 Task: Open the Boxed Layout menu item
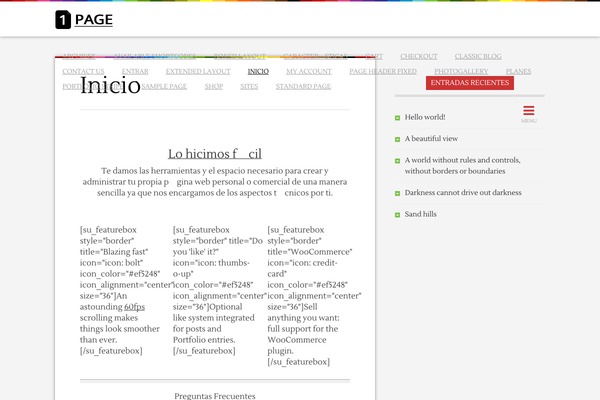(x=240, y=56)
